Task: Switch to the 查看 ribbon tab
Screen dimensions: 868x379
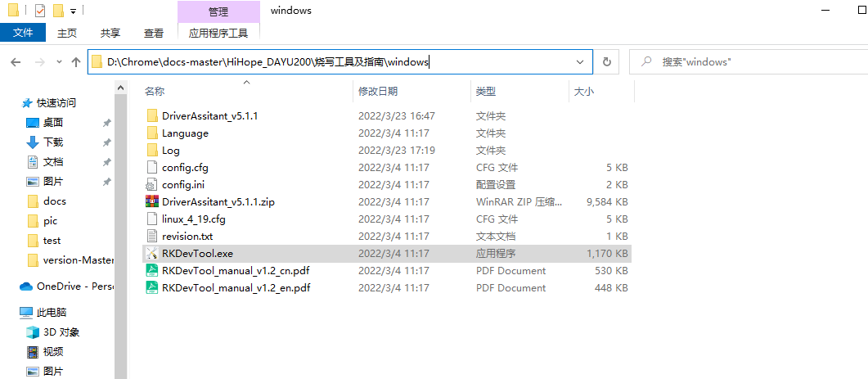Action: coord(153,33)
